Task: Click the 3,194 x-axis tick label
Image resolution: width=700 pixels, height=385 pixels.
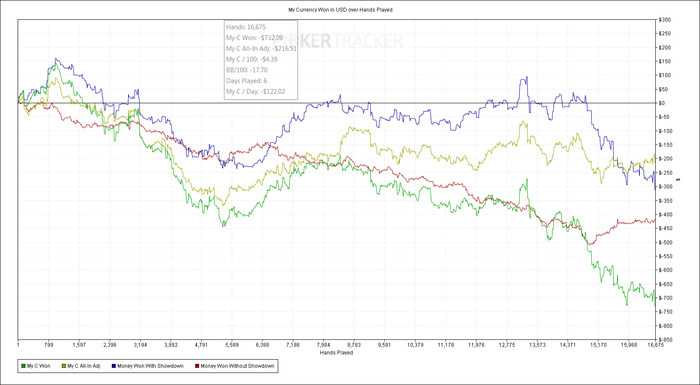Action: point(140,345)
